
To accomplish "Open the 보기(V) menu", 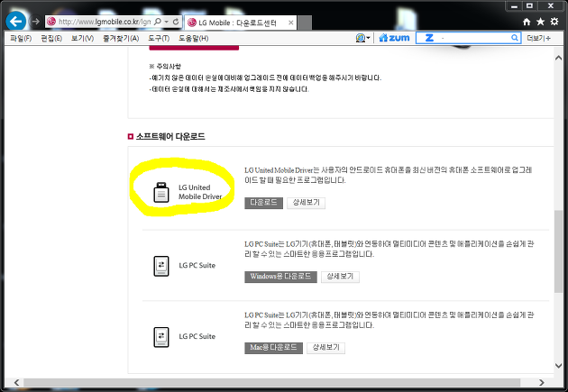I will click(x=82, y=39).
